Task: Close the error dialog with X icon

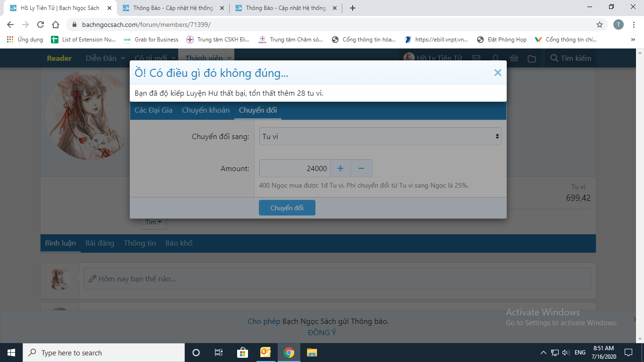Action: [497, 73]
